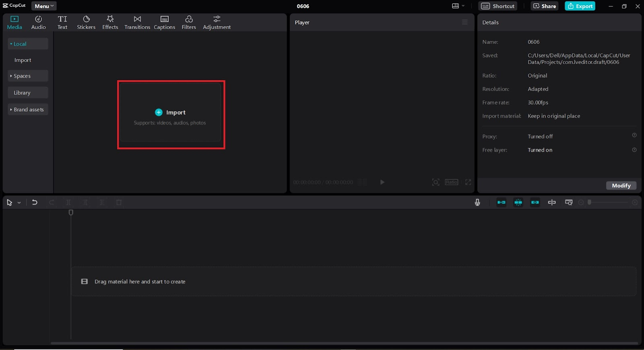Expand the Spaces section

[x=28, y=76]
